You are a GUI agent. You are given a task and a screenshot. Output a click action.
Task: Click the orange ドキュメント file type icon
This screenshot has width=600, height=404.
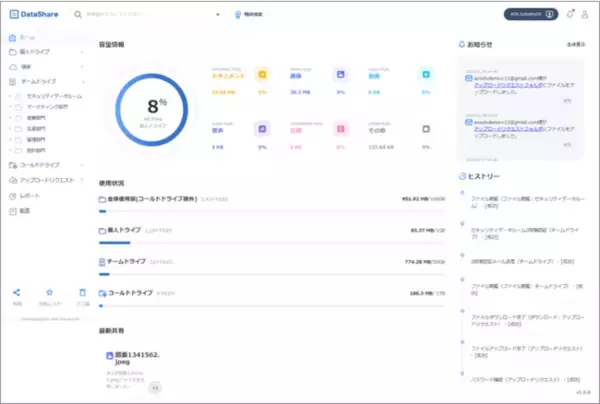(x=262, y=75)
